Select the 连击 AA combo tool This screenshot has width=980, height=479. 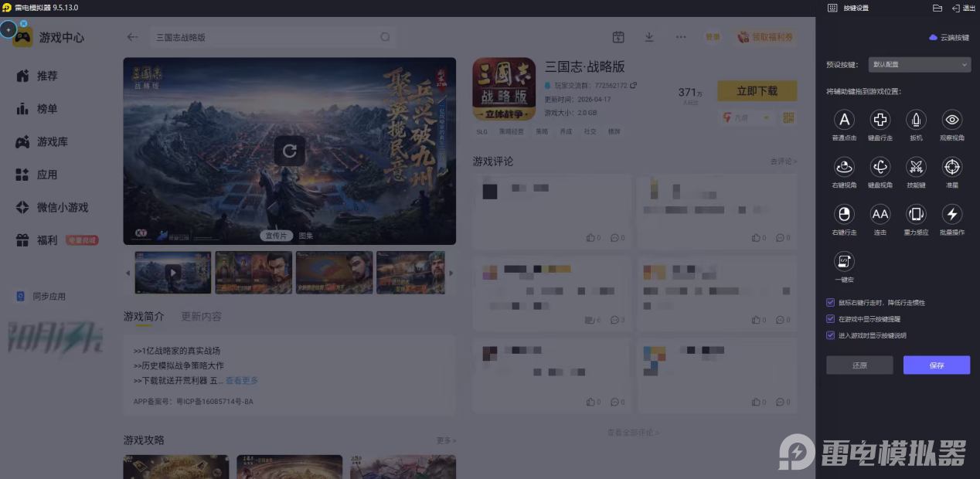pos(880,214)
